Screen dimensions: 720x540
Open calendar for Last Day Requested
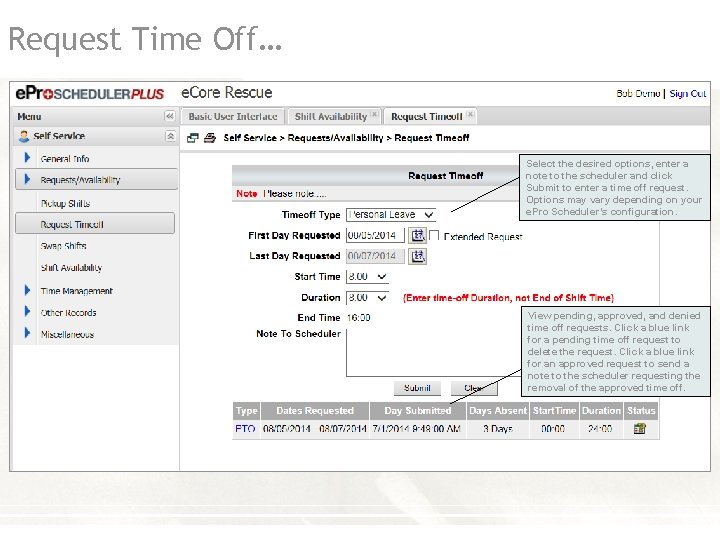(417, 256)
